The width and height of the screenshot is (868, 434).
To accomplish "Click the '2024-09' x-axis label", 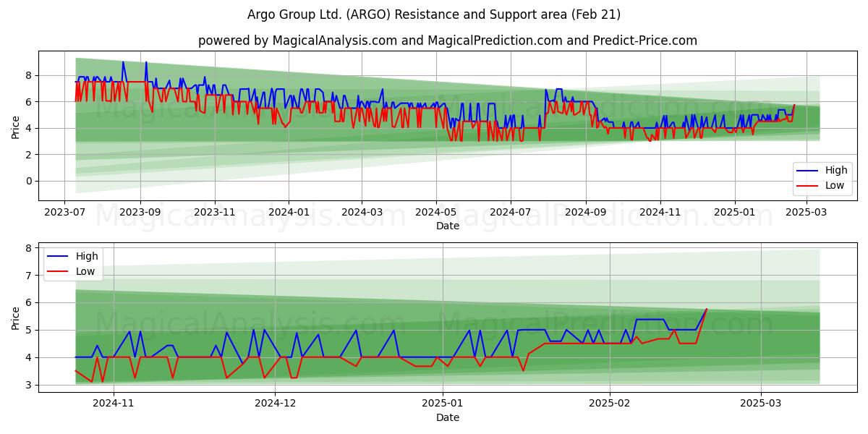I will (x=585, y=213).
